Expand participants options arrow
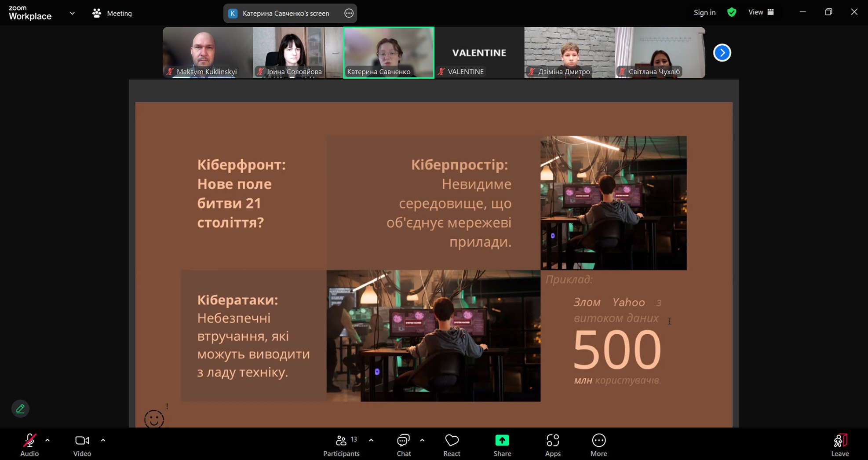868x460 pixels. click(x=371, y=440)
